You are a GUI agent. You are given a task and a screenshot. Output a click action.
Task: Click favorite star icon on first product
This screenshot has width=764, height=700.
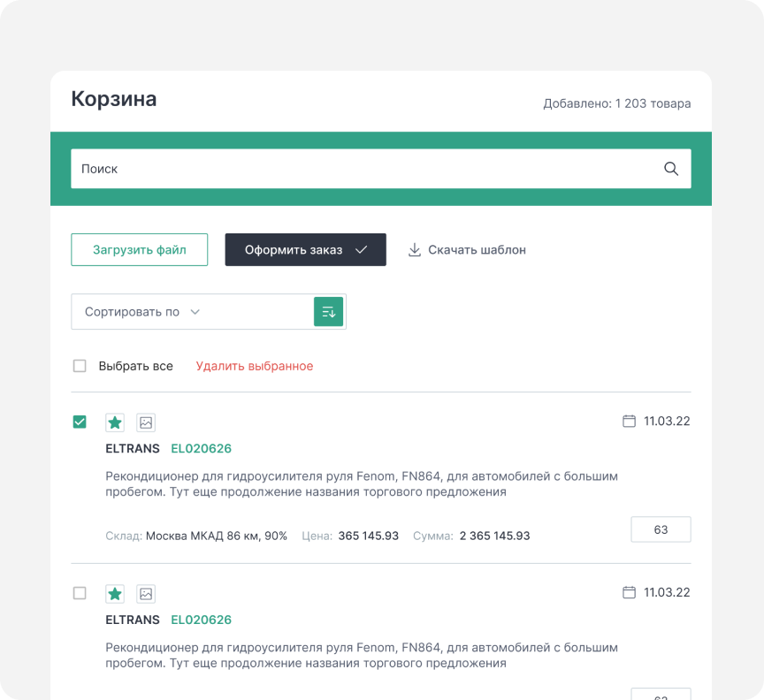(x=115, y=422)
